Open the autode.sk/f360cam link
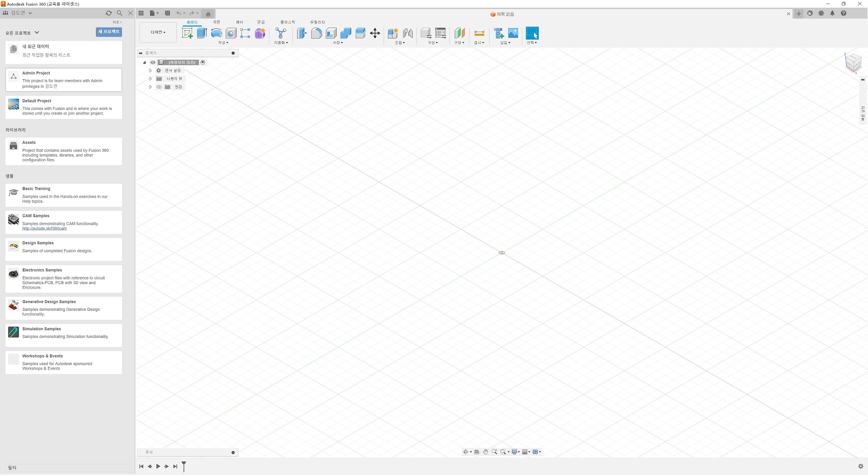The height and width of the screenshot is (475, 868). coord(44,228)
